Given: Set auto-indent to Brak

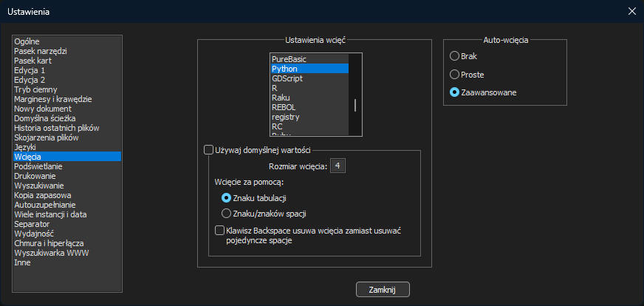Looking at the screenshot, I should tap(455, 55).
